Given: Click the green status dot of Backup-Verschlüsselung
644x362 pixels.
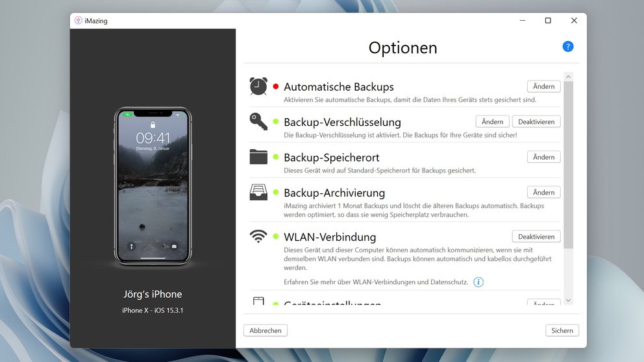Looking at the screenshot, I should 276,121.
